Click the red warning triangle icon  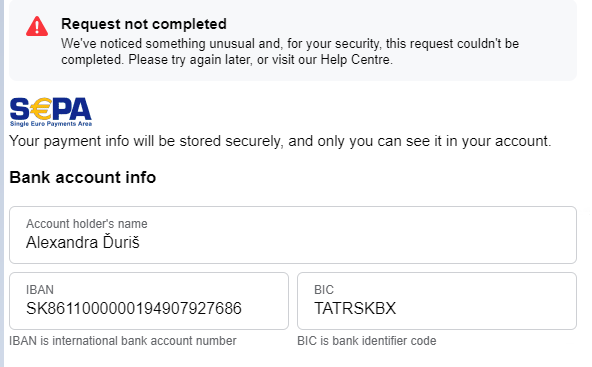(37, 26)
